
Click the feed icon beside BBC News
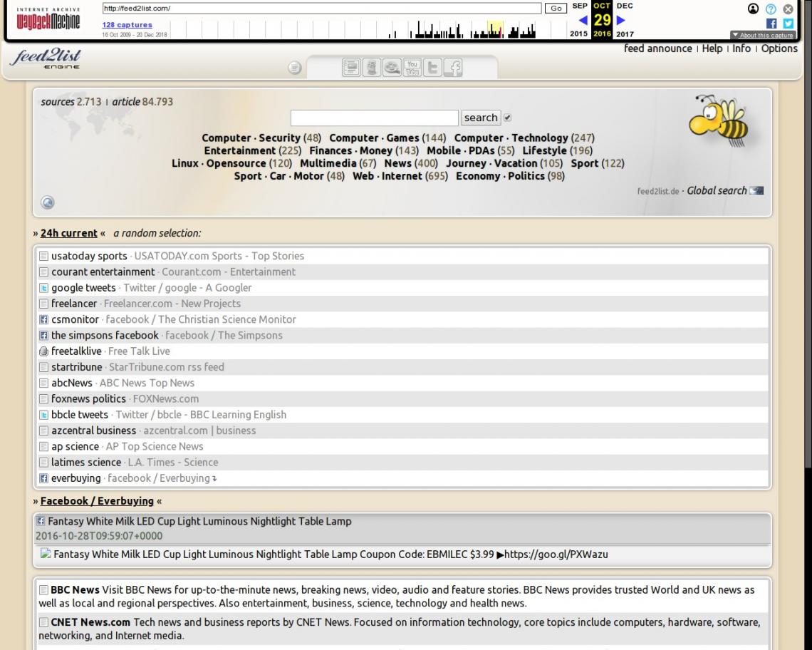[44, 590]
